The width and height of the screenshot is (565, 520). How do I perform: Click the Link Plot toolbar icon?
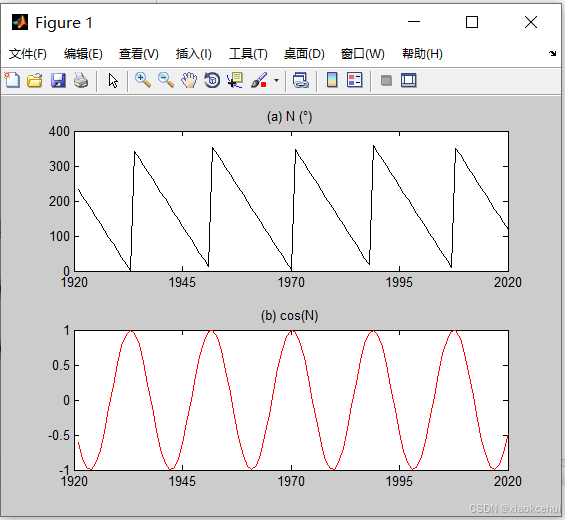[301, 80]
